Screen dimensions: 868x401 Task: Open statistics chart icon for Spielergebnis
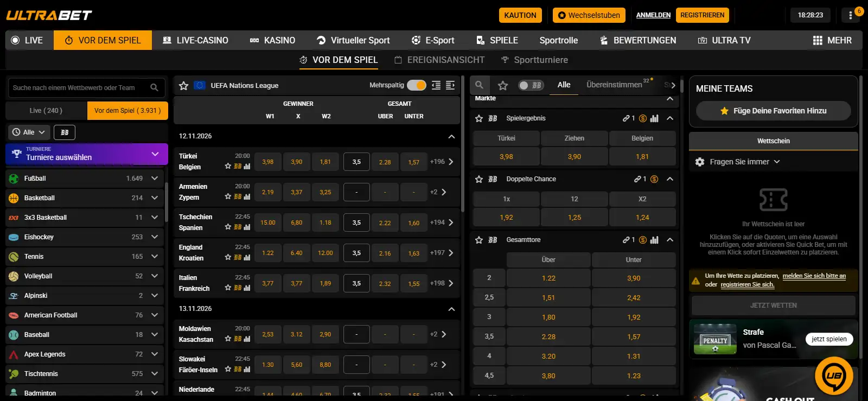click(x=654, y=118)
